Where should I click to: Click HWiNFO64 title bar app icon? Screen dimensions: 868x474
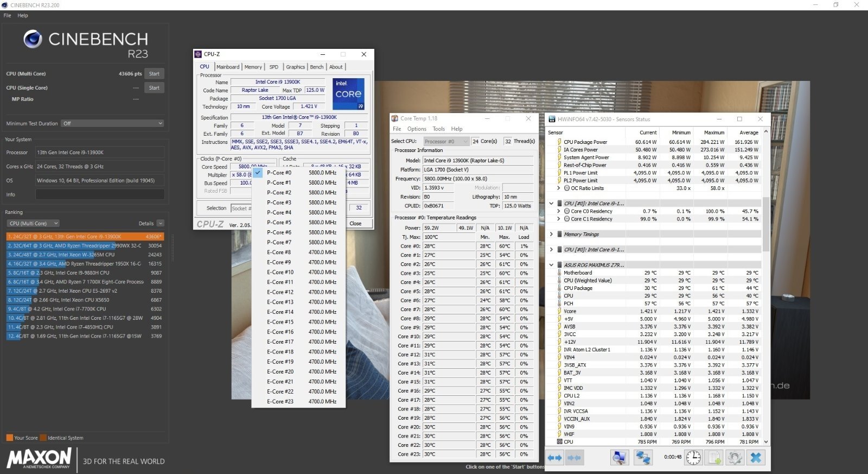click(552, 119)
